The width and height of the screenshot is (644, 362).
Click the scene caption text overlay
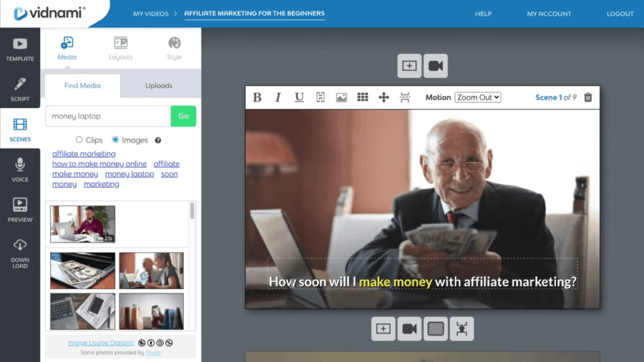click(x=422, y=282)
